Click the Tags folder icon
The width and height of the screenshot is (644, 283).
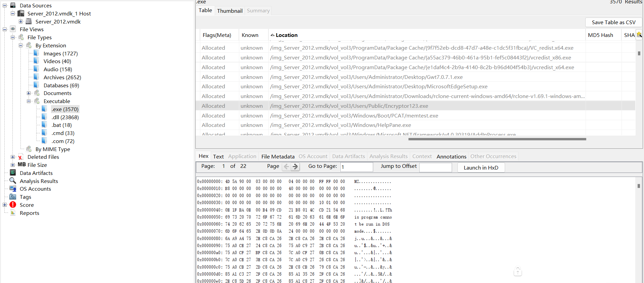pos(13,197)
